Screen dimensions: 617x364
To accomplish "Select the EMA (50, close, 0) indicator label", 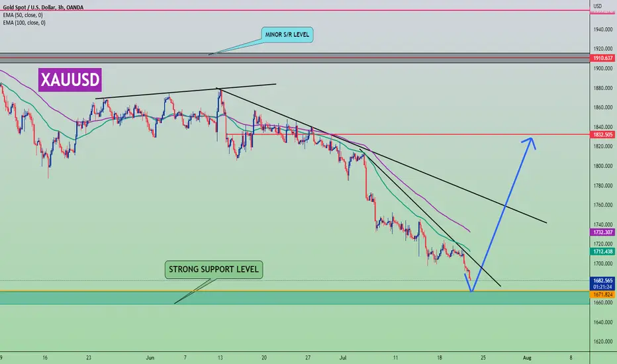I will [23, 15].
